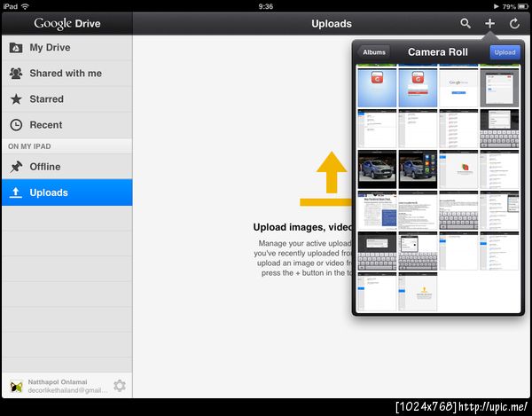Open the Offline section
The width and height of the screenshot is (532, 416).
tap(66, 167)
